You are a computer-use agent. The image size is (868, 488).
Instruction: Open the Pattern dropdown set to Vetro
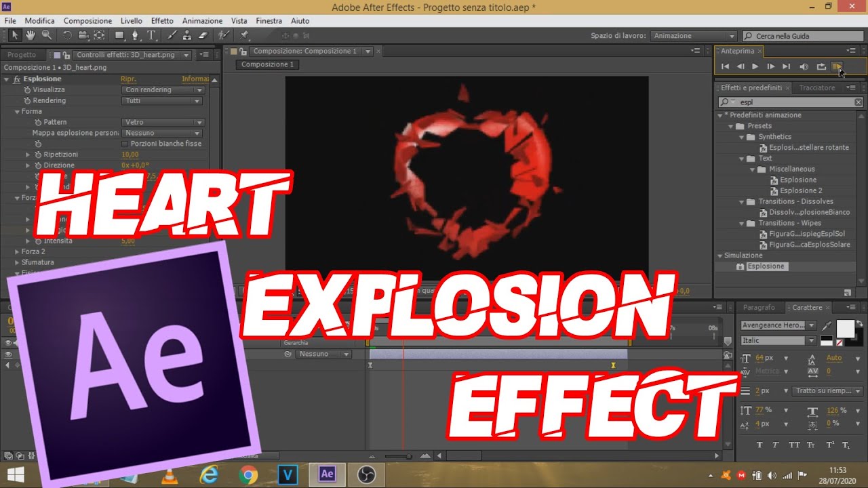point(163,122)
